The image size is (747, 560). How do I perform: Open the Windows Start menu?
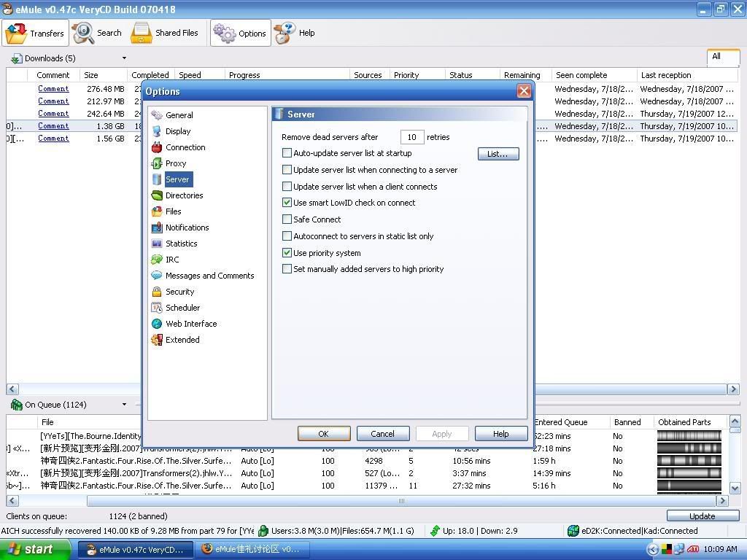tap(34, 550)
